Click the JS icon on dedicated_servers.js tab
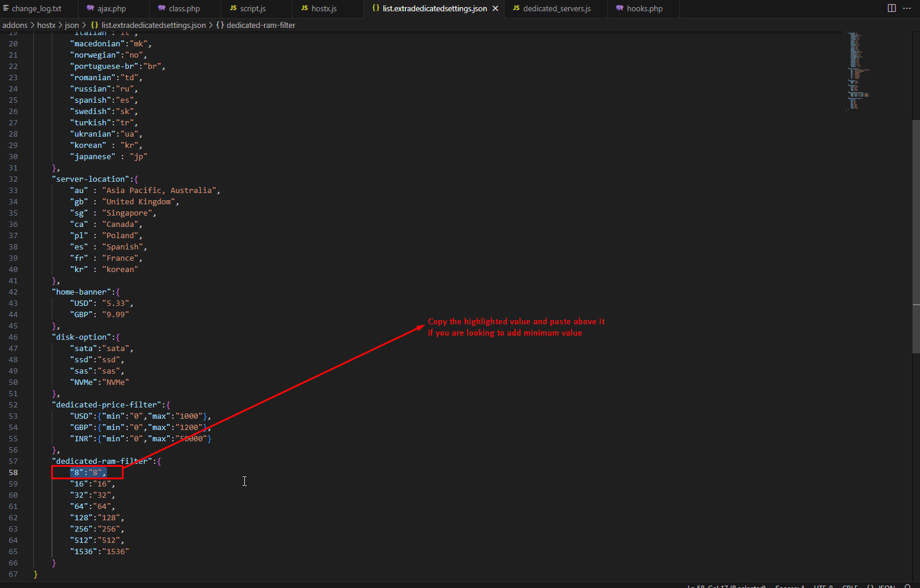 click(x=516, y=8)
